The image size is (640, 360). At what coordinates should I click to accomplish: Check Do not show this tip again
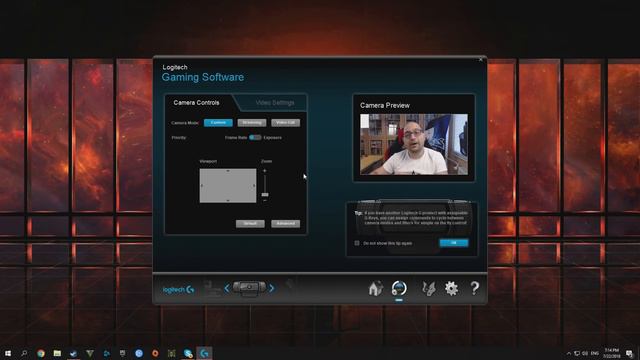point(357,243)
